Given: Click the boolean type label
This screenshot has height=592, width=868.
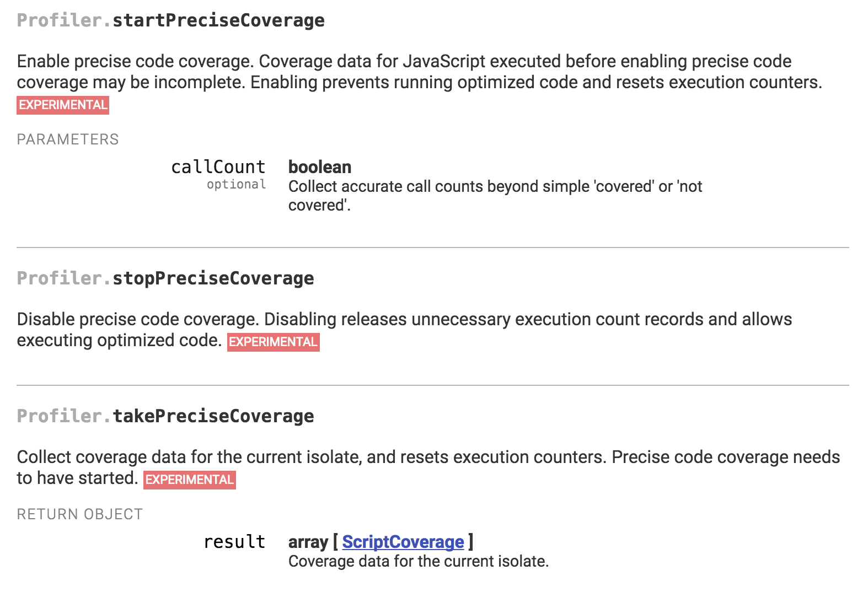Looking at the screenshot, I should coord(320,167).
